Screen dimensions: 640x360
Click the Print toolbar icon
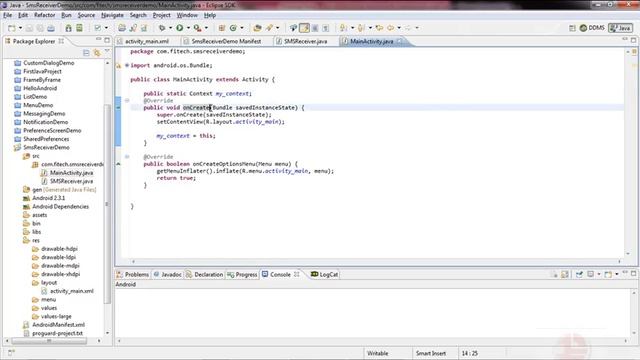tap(51, 28)
